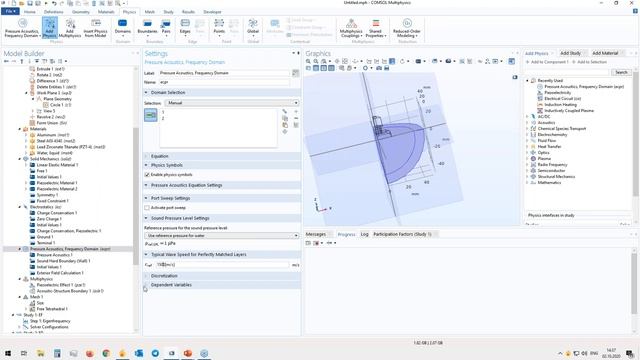
Task: Click Insert Physics from Model icon
Action: click(95, 28)
